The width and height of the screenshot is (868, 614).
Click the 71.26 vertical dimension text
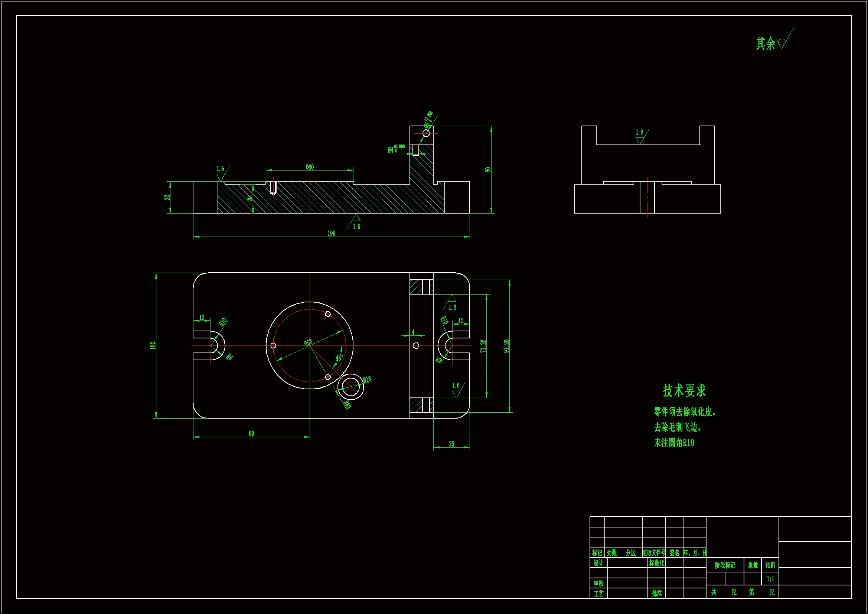click(x=483, y=346)
